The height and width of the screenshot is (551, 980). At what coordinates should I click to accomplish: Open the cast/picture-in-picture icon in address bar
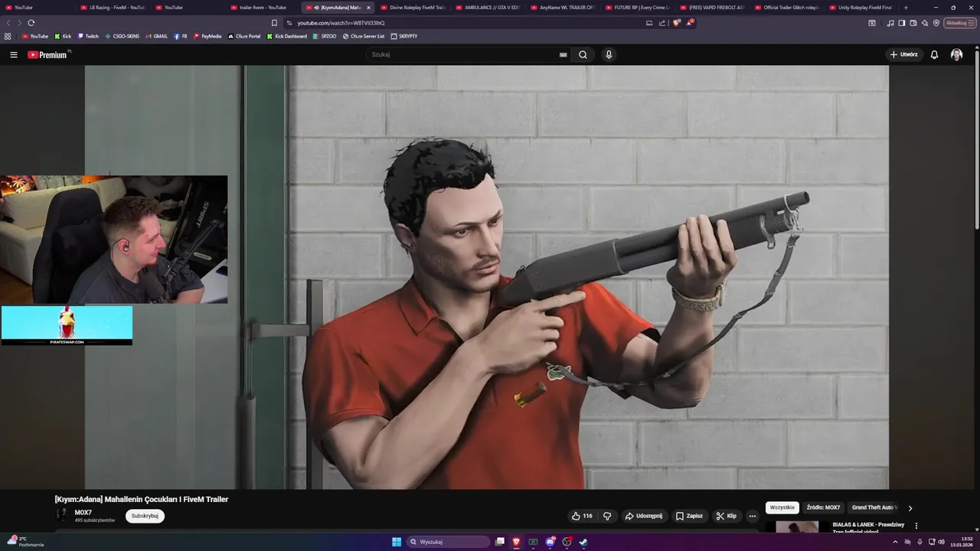tap(649, 23)
